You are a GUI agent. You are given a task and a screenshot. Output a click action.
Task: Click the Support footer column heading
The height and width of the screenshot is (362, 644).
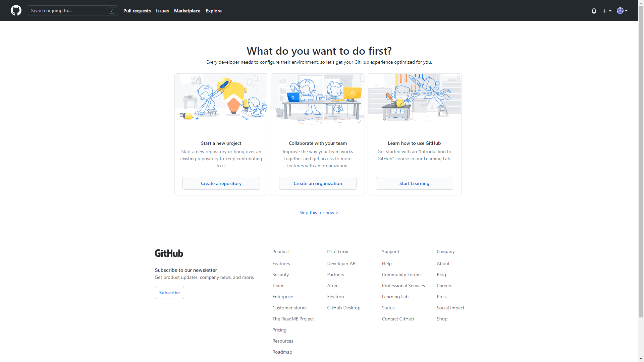pos(391,251)
